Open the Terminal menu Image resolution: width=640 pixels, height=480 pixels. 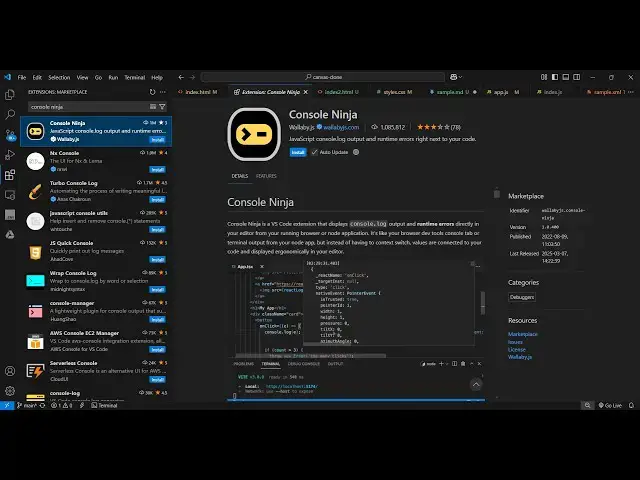135,77
